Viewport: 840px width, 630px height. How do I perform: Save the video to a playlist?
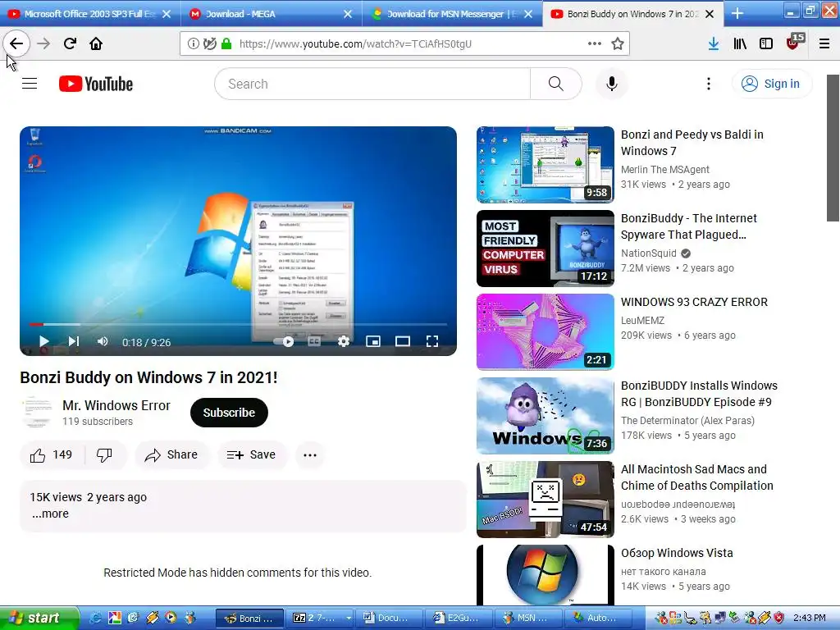click(251, 454)
